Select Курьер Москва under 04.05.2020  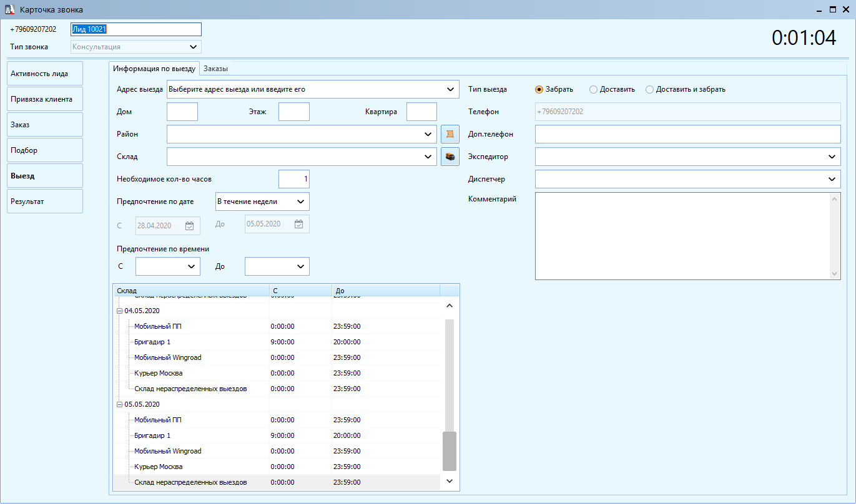pos(159,373)
